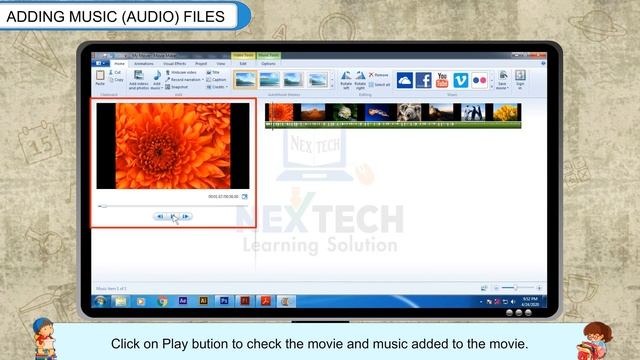Click the zoom time scale slider
Image resolution: width=640 pixels, height=360 pixels.
pyautogui.click(x=516, y=288)
